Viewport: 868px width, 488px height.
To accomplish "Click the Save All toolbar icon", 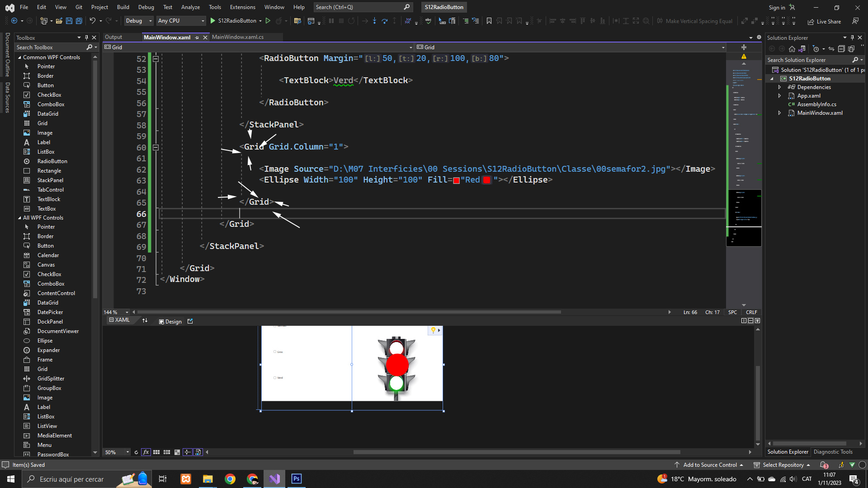I will click(79, 21).
